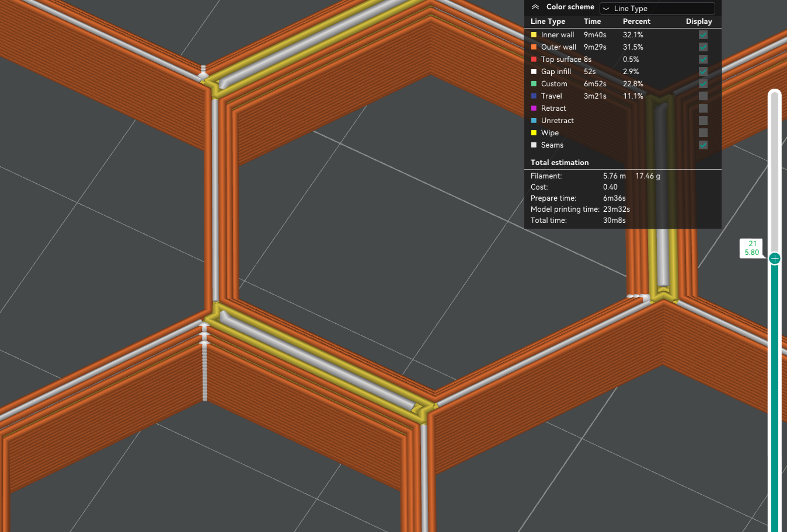Click the Unretract cyan legend icon
Viewport: 787px width, 532px height.
534,120
